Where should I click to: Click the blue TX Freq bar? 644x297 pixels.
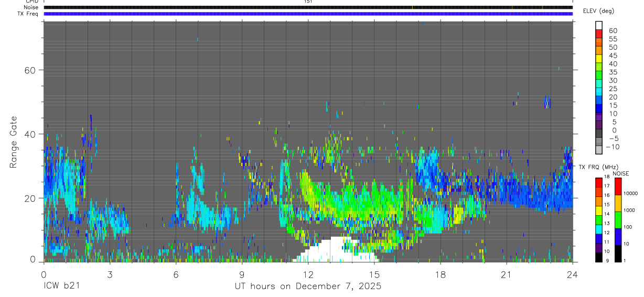tap(308, 14)
